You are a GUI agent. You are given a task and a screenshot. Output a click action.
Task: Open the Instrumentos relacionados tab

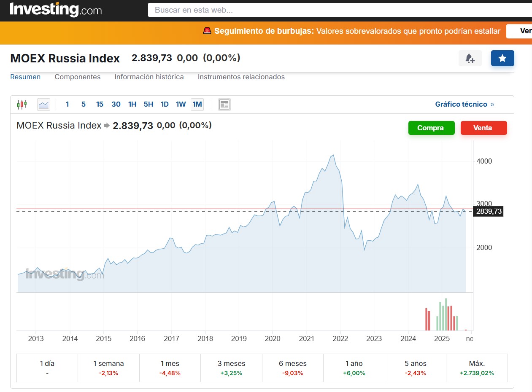coord(241,77)
